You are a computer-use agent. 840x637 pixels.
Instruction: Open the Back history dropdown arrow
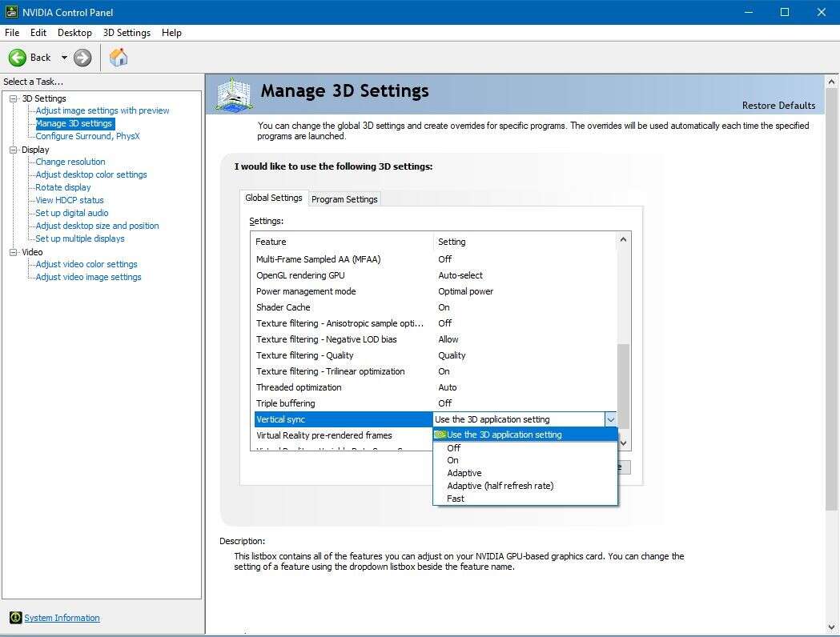point(64,58)
